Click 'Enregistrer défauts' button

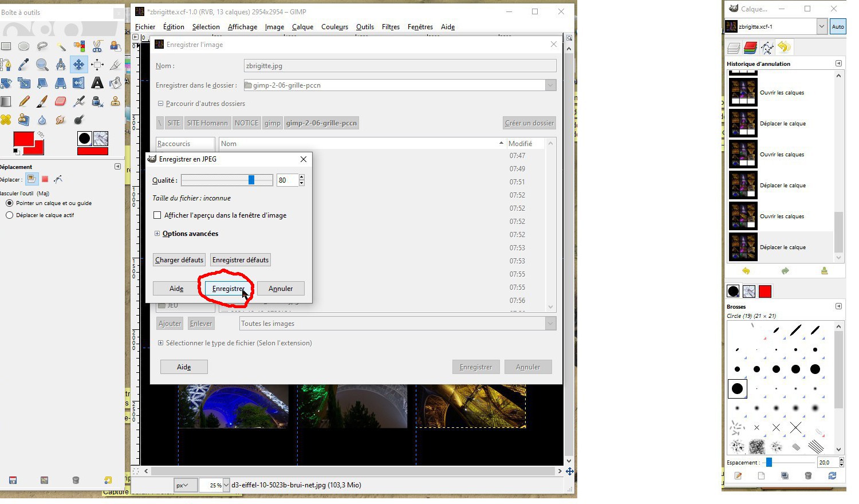coord(241,260)
